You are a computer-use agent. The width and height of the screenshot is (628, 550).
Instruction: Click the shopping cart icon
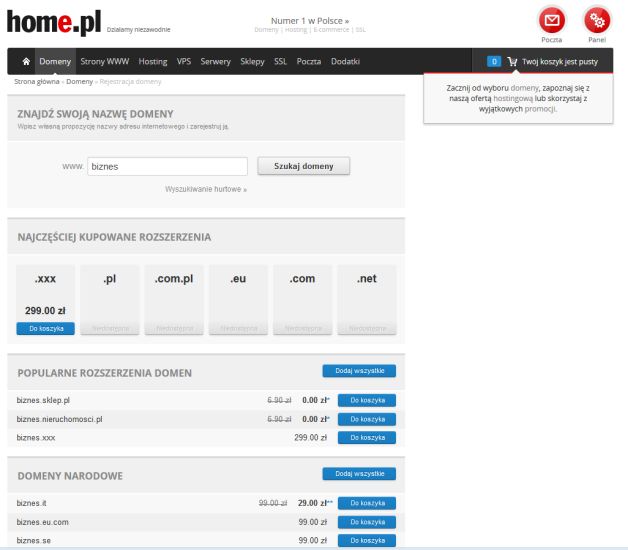[512, 62]
